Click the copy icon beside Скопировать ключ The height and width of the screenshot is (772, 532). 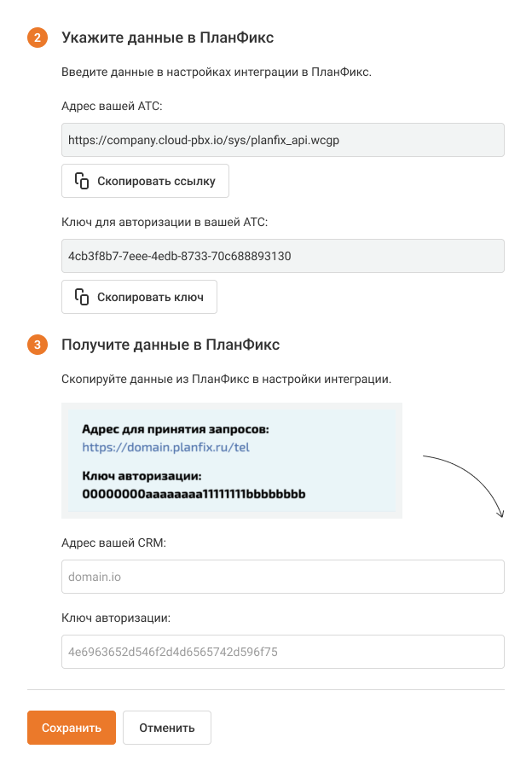(x=82, y=297)
